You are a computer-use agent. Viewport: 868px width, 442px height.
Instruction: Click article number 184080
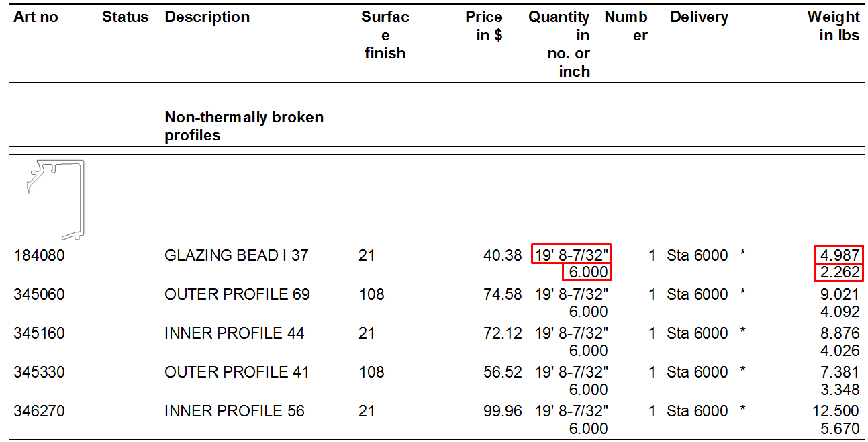point(40,255)
